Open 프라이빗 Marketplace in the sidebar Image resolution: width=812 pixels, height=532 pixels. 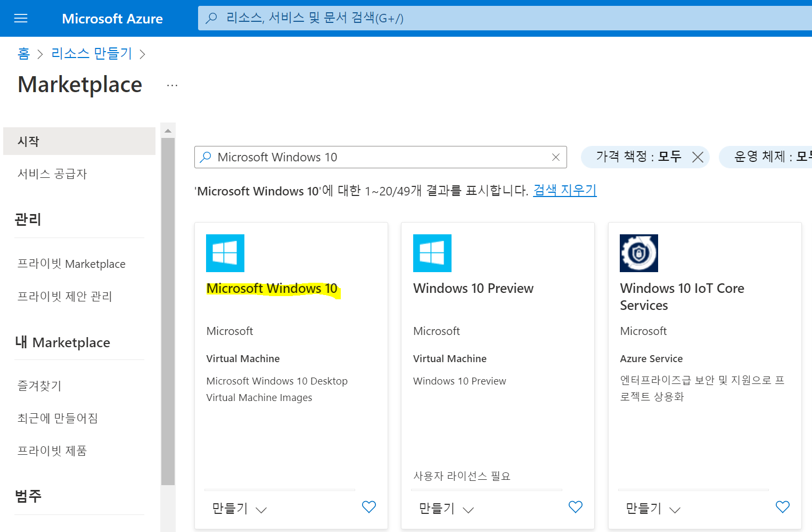[x=71, y=264]
